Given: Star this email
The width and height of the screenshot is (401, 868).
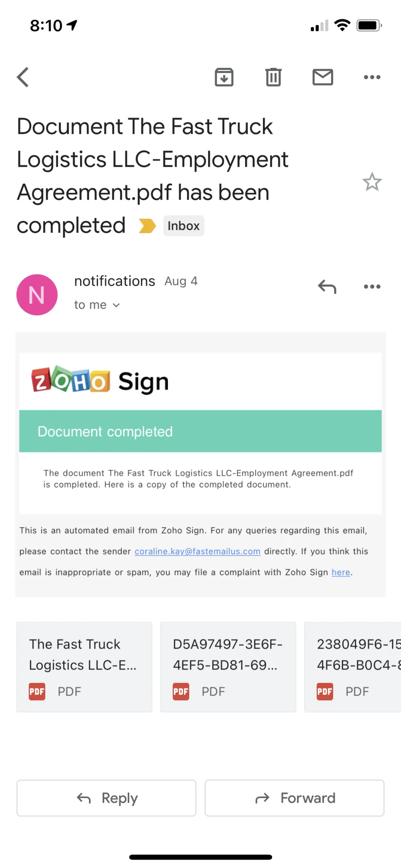Looking at the screenshot, I should [372, 182].
